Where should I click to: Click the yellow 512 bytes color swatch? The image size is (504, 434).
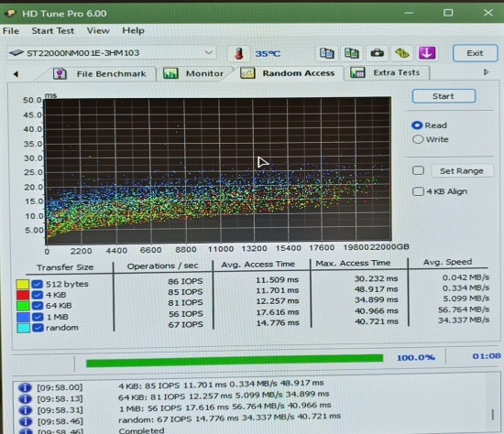pos(23,285)
